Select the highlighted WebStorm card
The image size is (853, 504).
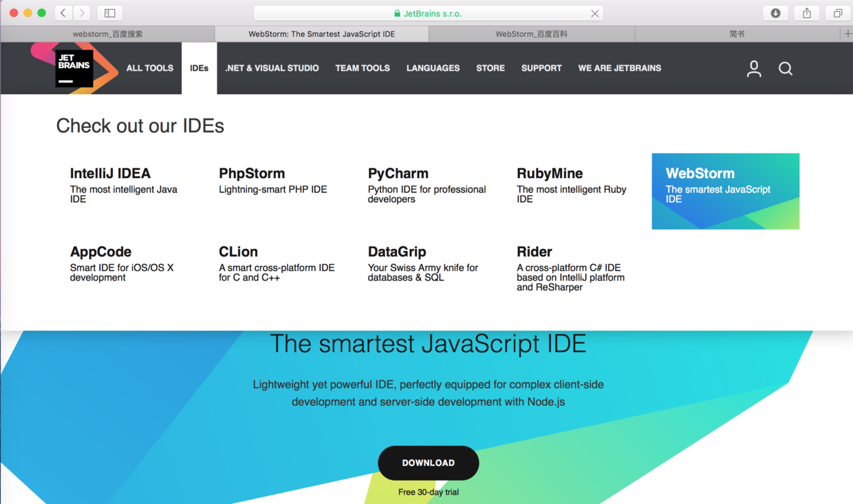(726, 191)
